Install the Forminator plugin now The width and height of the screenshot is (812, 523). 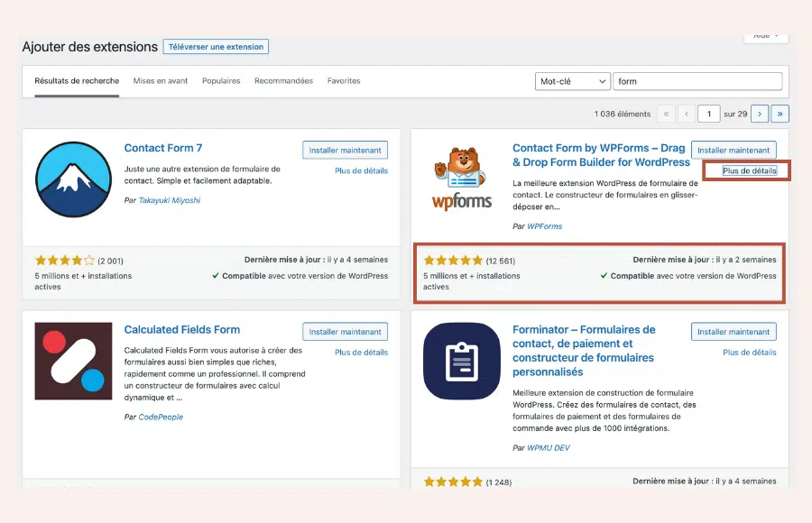[x=734, y=332]
